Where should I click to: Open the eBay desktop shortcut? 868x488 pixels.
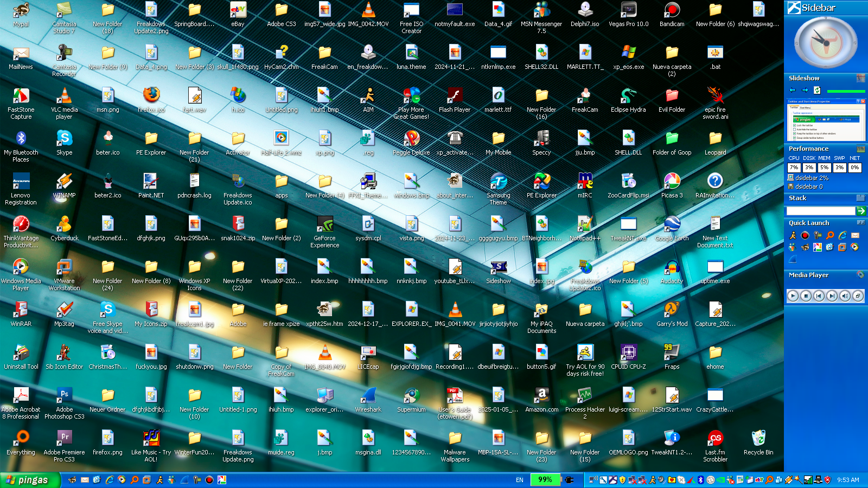pyautogui.click(x=238, y=15)
